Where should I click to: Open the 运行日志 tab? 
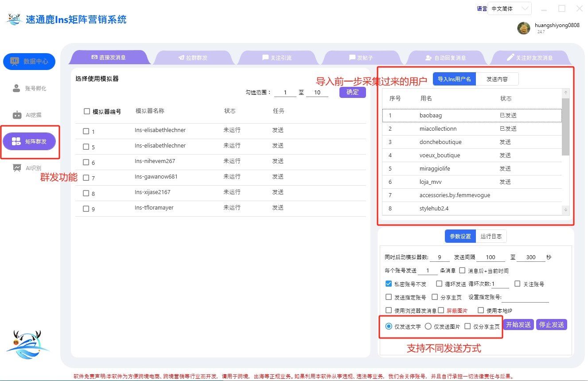(x=491, y=236)
